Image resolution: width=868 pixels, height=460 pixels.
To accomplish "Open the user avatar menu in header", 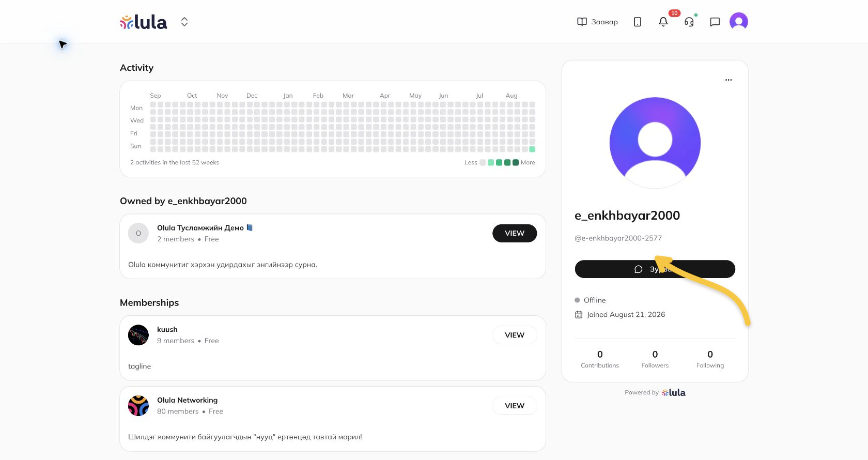I will (x=739, y=22).
